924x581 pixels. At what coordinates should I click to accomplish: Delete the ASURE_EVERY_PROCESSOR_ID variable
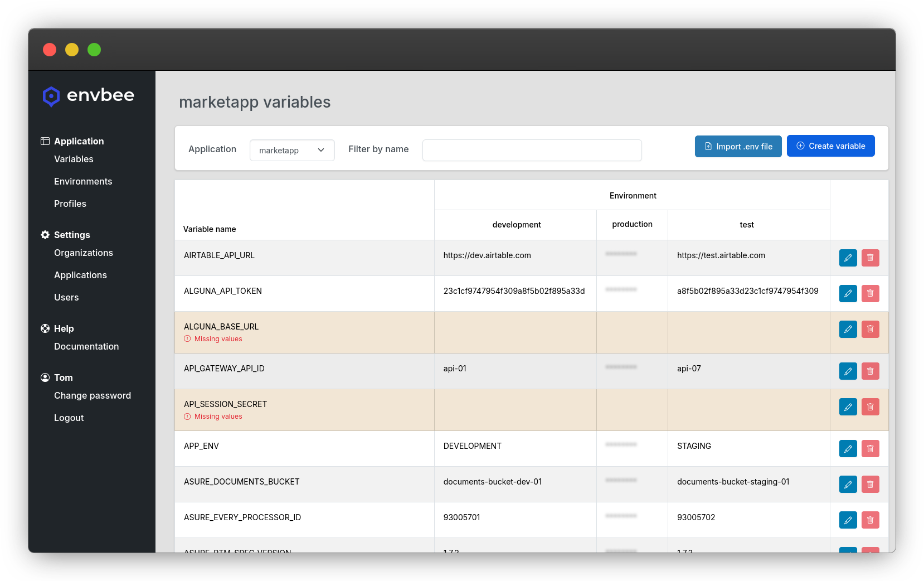click(x=870, y=520)
